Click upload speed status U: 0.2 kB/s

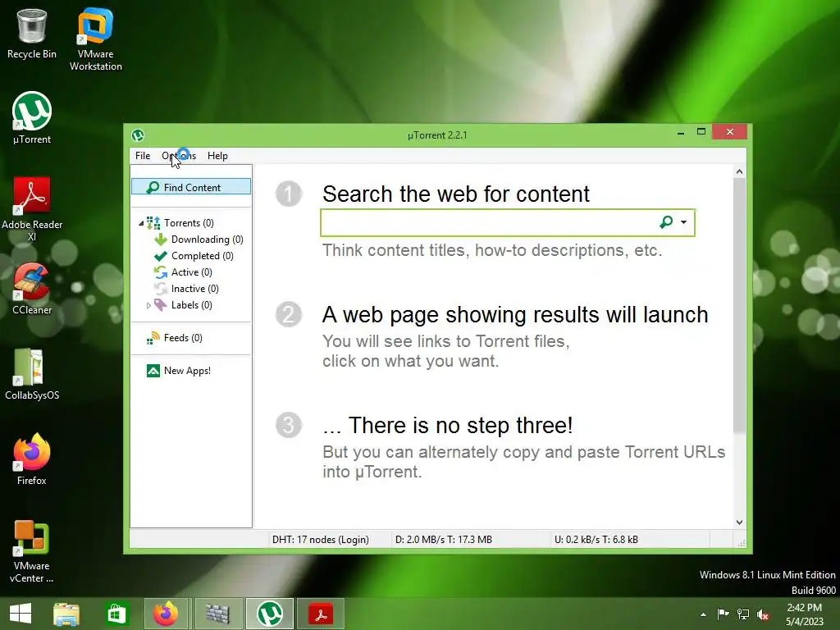pos(596,540)
